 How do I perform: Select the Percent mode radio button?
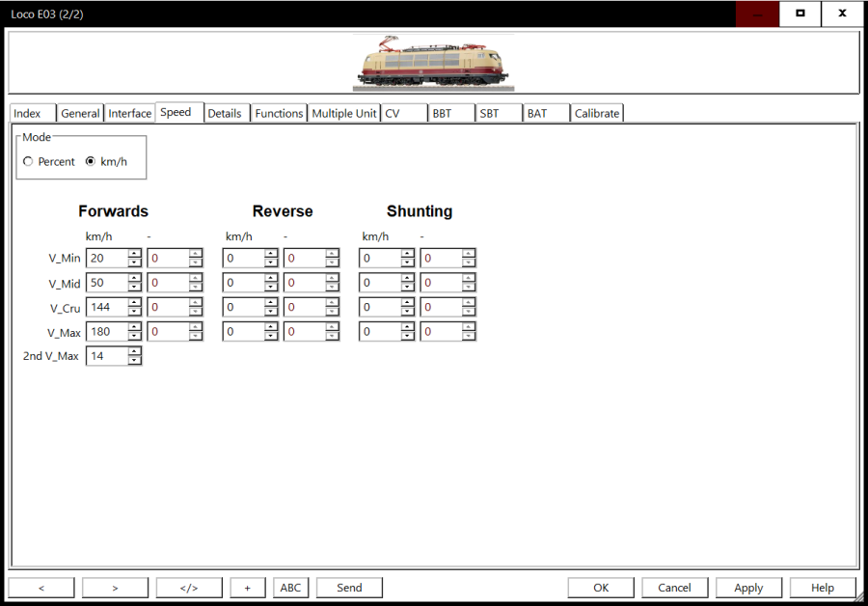tap(28, 162)
